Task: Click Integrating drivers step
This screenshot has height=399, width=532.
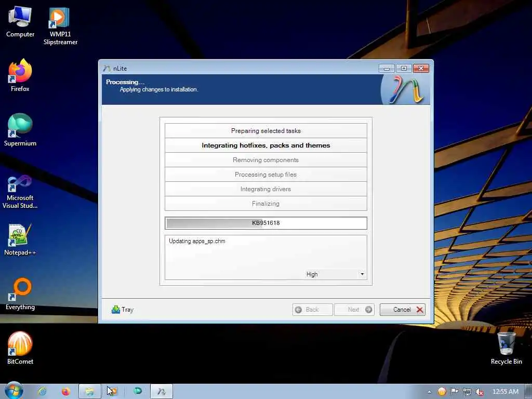Action: 265,189
